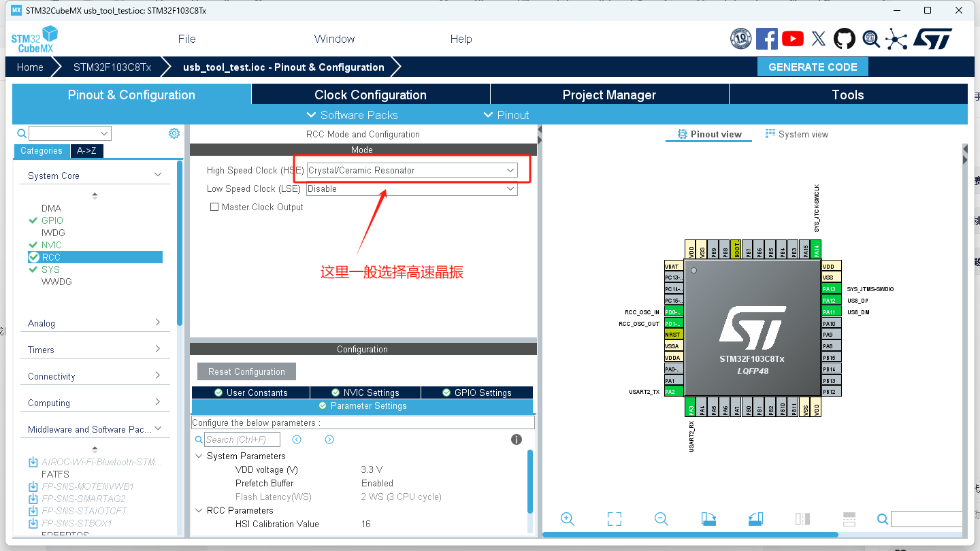Open the STM32CubeMX YouTube icon

pyautogui.click(x=792, y=39)
